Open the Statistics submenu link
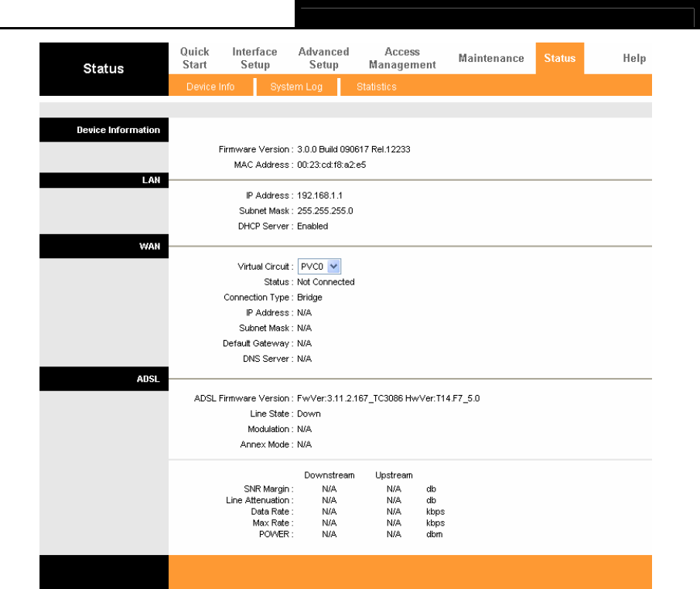 [x=377, y=87]
